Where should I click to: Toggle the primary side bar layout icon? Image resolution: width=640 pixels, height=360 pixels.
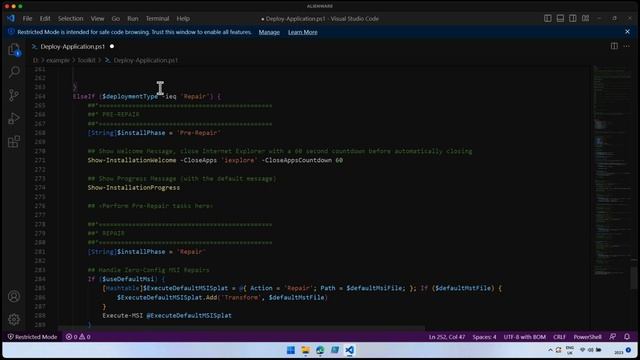tap(548, 18)
